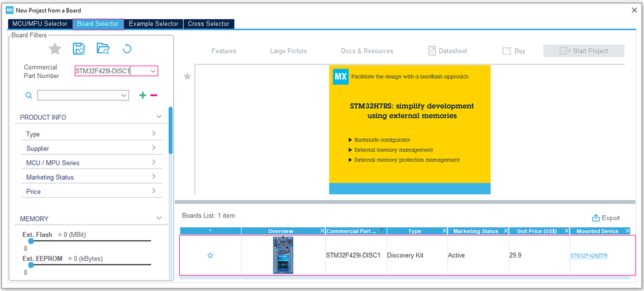The image size is (644, 291).
Task: Open the Datasheet
Action: pyautogui.click(x=447, y=51)
